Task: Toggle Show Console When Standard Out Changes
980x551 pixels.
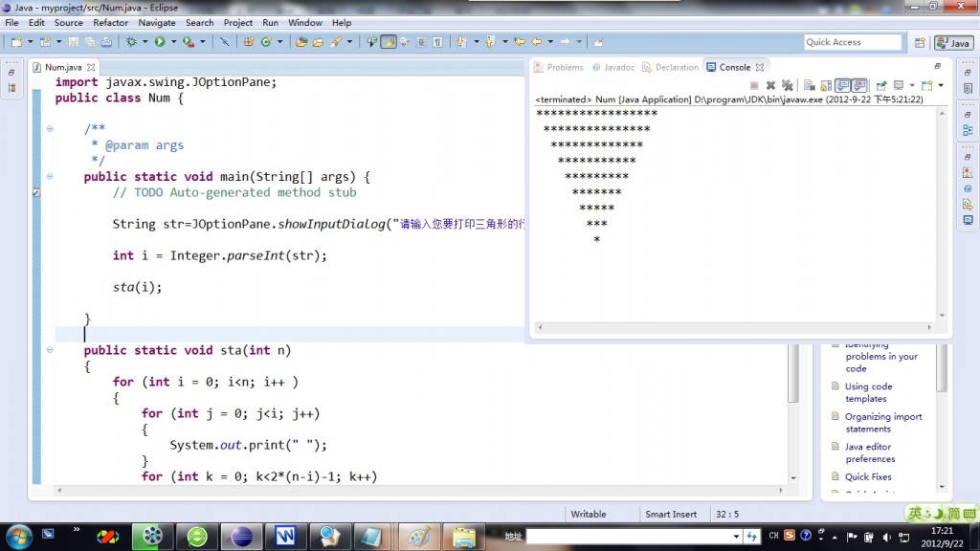Action: coord(842,85)
